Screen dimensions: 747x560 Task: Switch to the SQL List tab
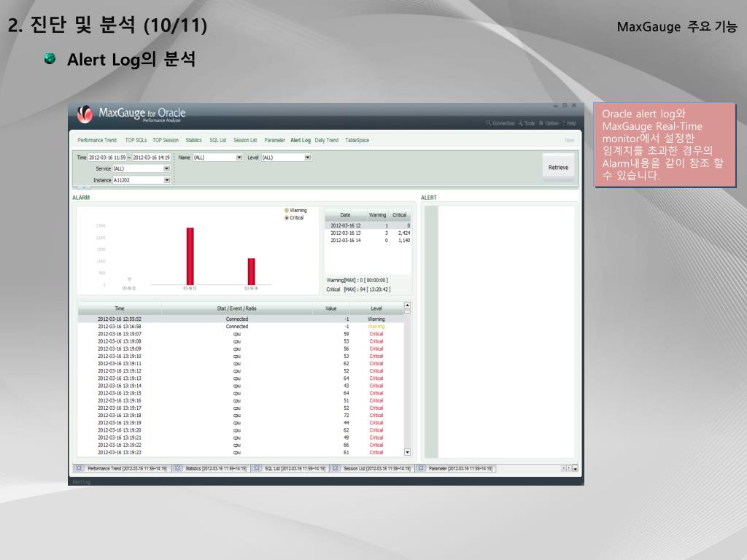click(217, 141)
